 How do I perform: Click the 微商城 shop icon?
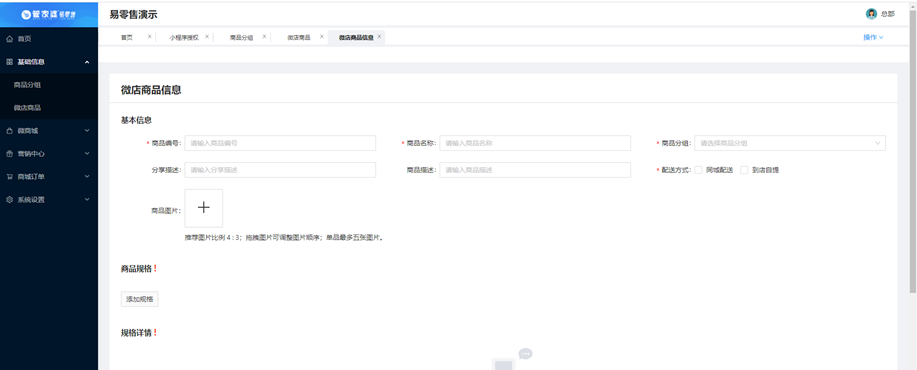pyautogui.click(x=9, y=131)
